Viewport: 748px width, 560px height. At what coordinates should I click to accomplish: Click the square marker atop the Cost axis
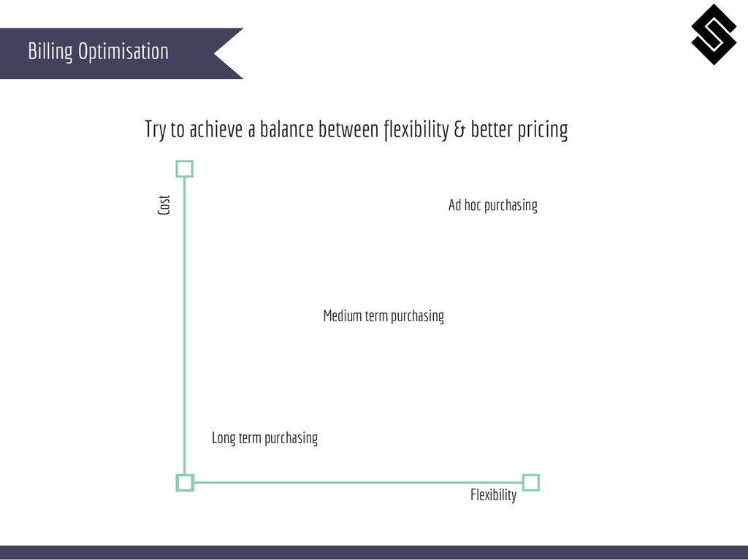point(185,169)
